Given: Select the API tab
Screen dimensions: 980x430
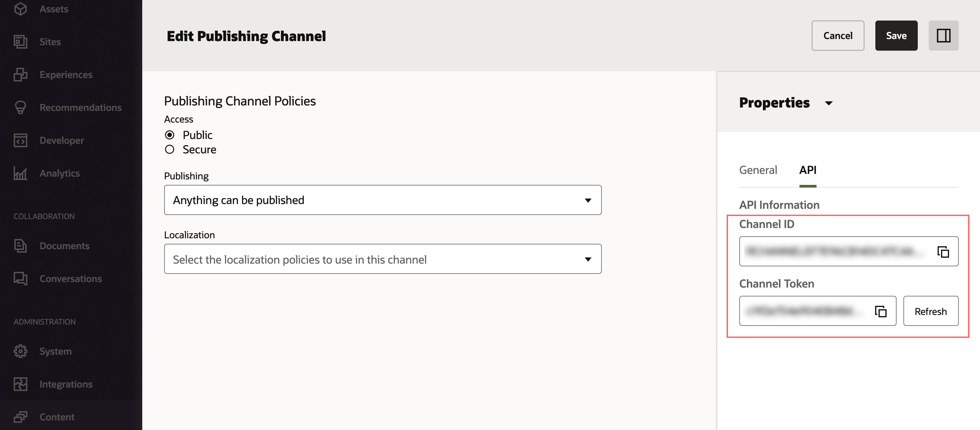Looking at the screenshot, I should point(807,170).
